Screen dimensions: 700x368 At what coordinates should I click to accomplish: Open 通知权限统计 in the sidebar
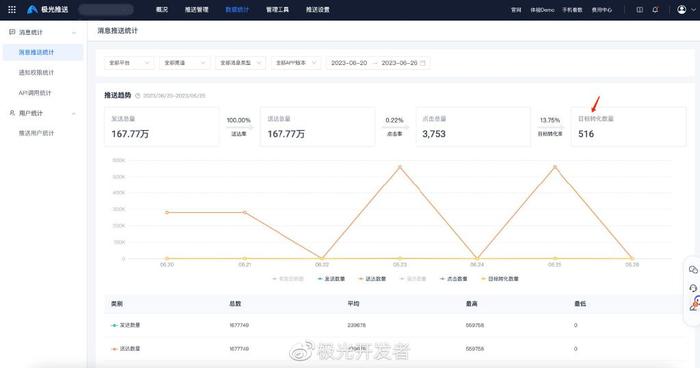point(36,72)
